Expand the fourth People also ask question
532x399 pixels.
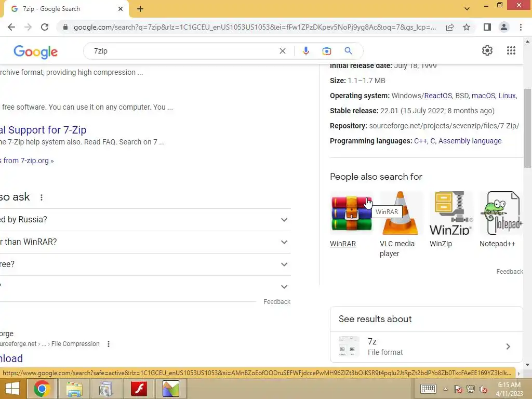[145, 287]
